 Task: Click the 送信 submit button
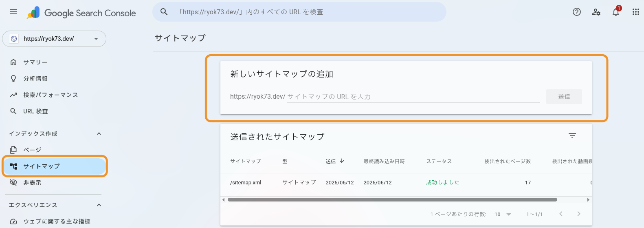click(x=564, y=97)
